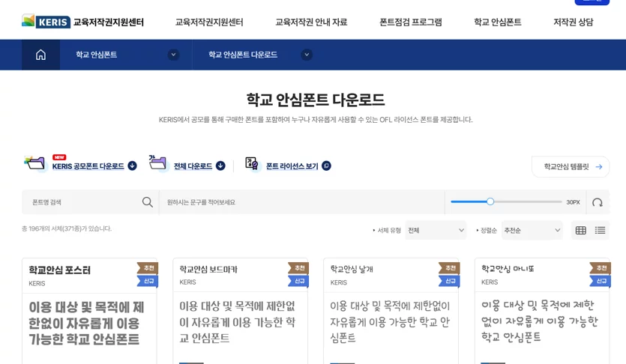This screenshot has width=626, height=364.
Task: Click the copy icon next to 폰트 라이선스 보기
Action: point(326,166)
